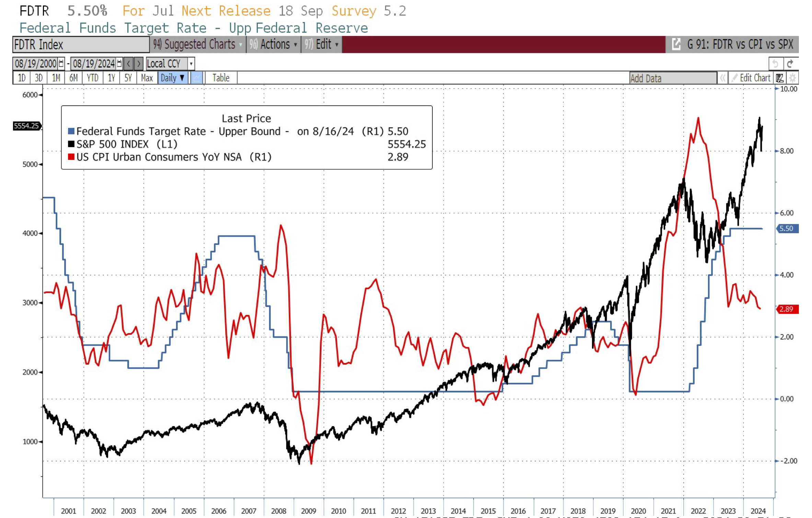Click the -2.00 label on the right axis

pos(789,461)
